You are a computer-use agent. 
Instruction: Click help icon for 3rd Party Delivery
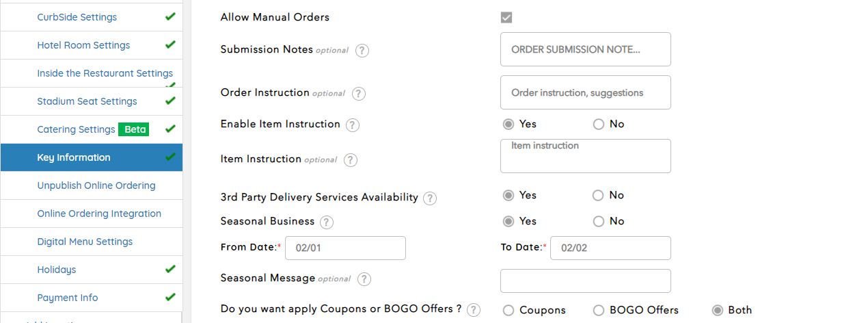pos(429,198)
